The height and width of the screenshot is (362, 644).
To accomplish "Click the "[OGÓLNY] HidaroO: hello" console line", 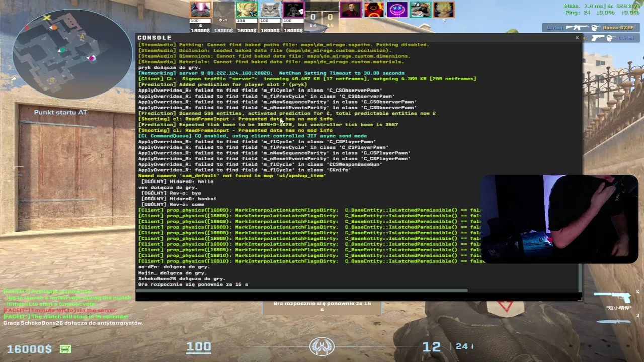I will 177,182.
